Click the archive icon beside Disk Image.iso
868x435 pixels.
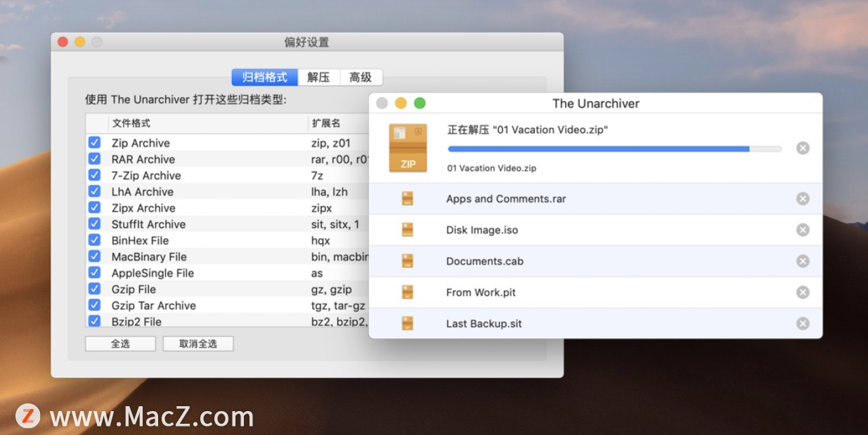click(408, 230)
